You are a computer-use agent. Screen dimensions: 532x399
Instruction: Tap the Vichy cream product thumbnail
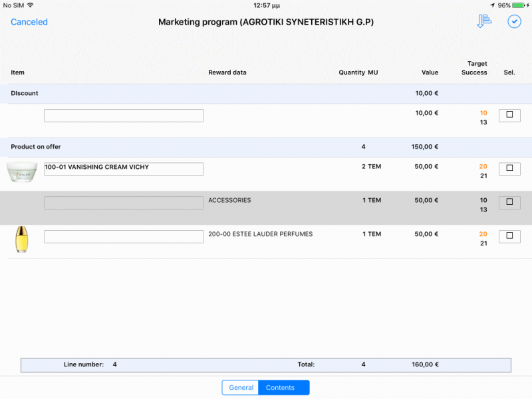tap(22, 172)
